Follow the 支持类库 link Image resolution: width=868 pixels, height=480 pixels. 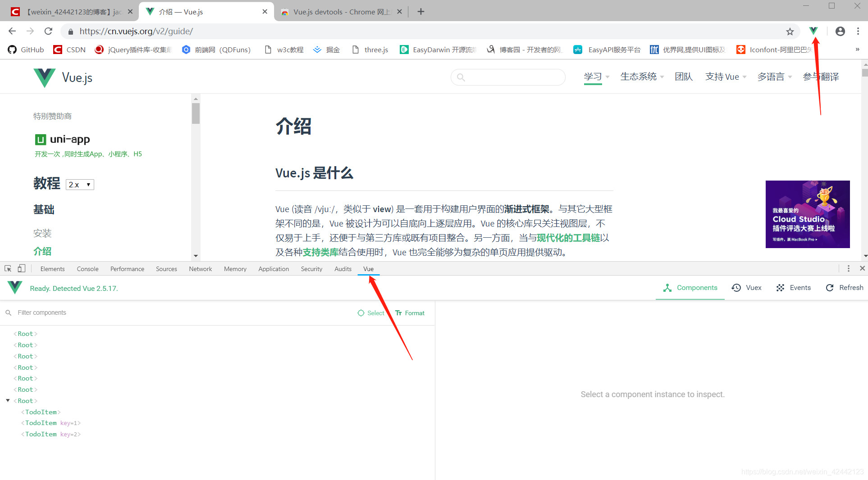(x=320, y=252)
